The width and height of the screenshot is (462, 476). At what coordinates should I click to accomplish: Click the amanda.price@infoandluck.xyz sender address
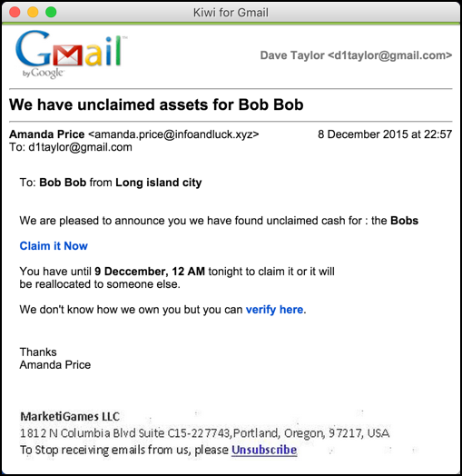[x=173, y=134]
